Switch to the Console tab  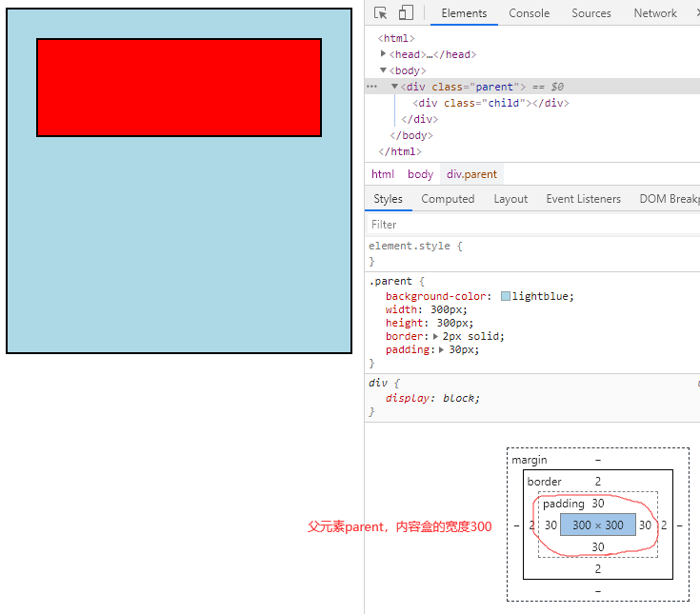click(529, 13)
